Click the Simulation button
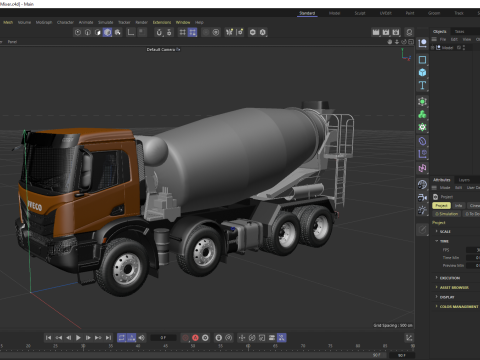Viewport: 480px width, 360px height. tap(447, 214)
